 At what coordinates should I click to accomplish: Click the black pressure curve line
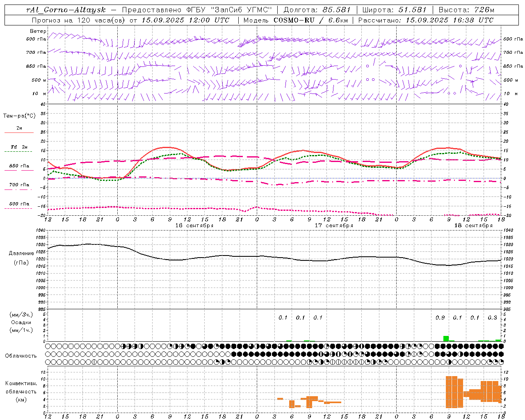tap(275, 257)
